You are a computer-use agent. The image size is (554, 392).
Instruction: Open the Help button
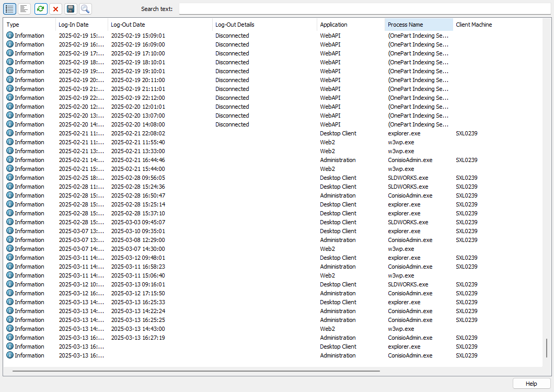pos(531,384)
